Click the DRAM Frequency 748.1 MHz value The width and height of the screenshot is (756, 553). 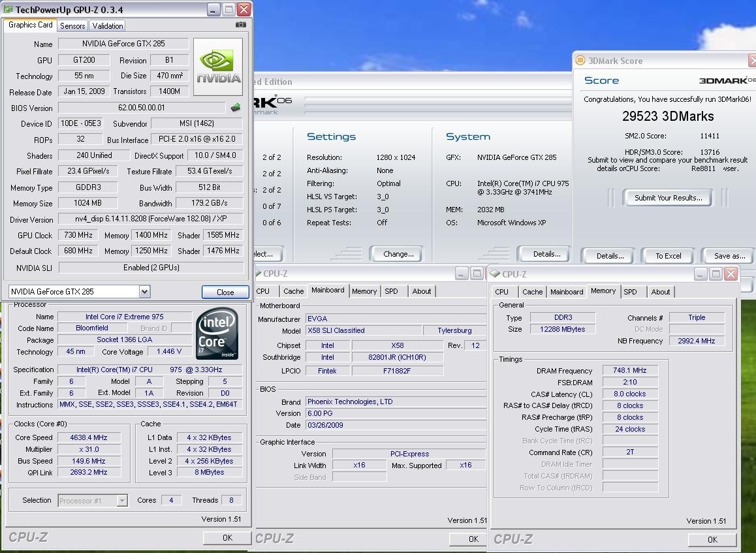point(630,370)
